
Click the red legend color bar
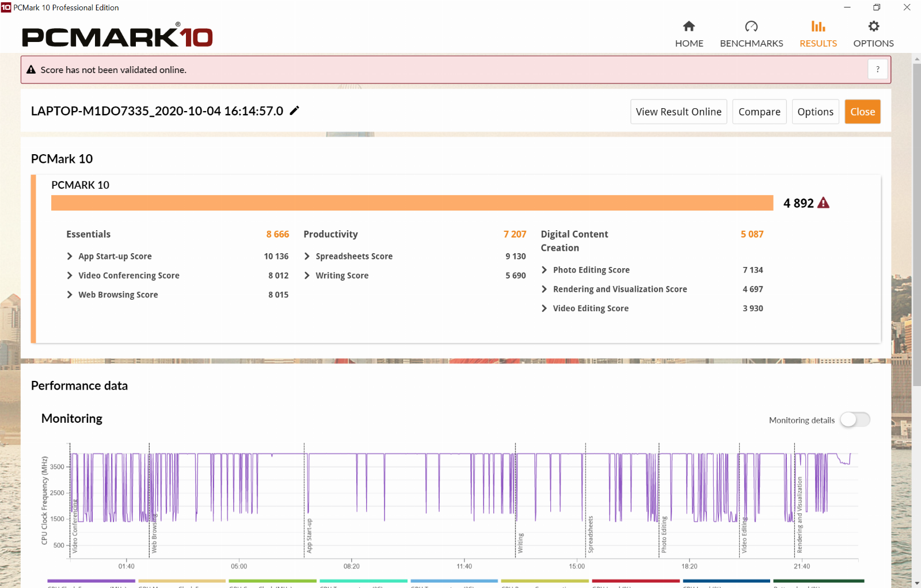click(635, 581)
